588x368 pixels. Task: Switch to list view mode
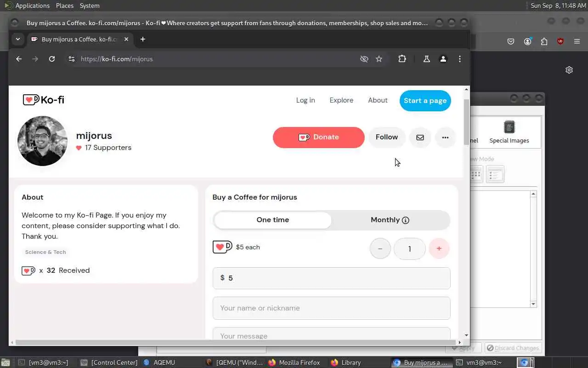click(495, 174)
